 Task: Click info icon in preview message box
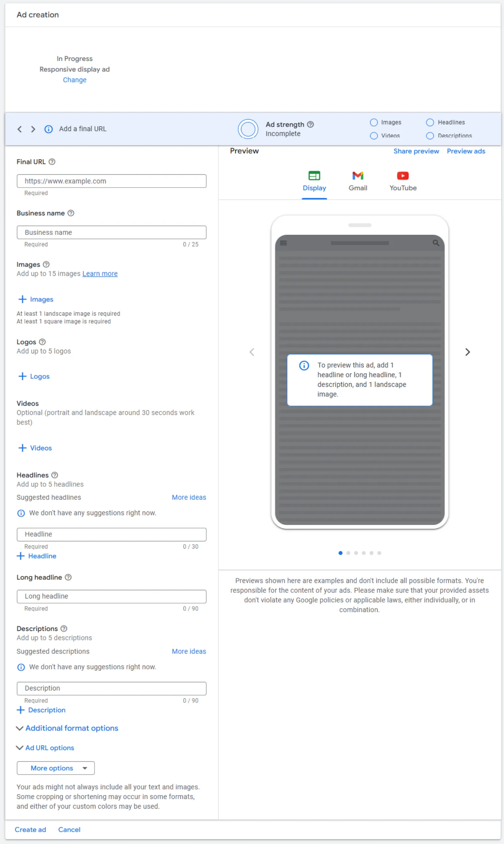coord(304,366)
